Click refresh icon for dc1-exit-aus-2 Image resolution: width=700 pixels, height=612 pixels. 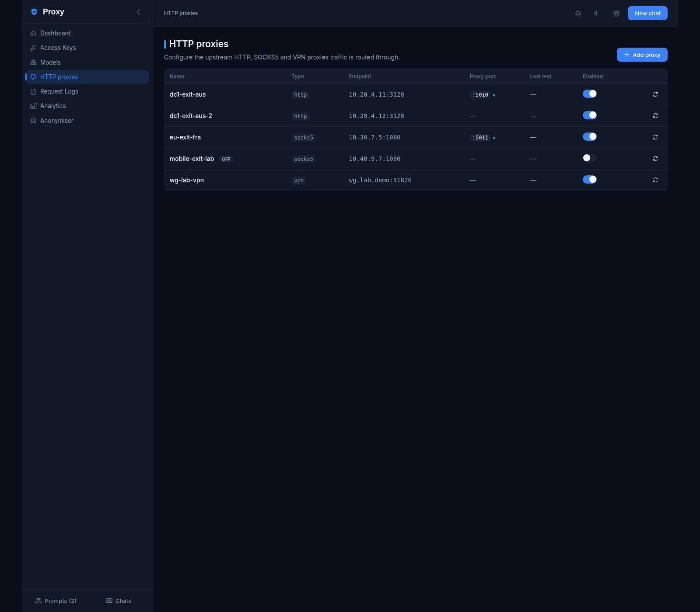[655, 116]
